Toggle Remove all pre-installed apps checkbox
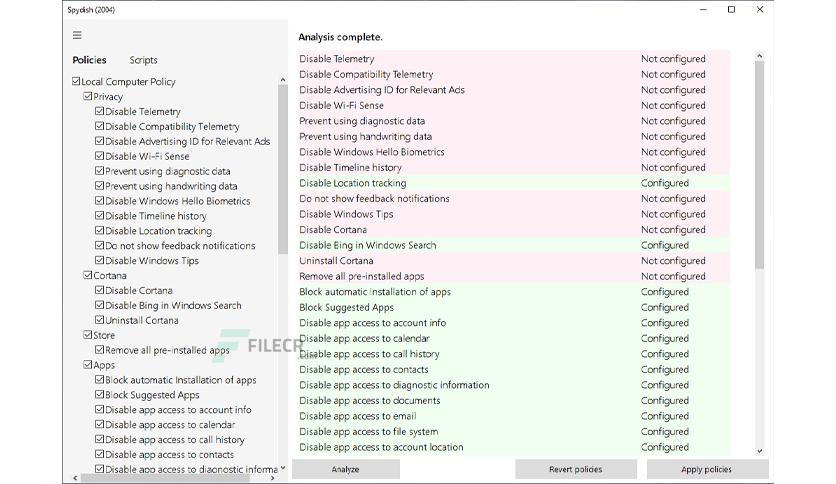Screen dimensions: 836x484 click(x=99, y=350)
